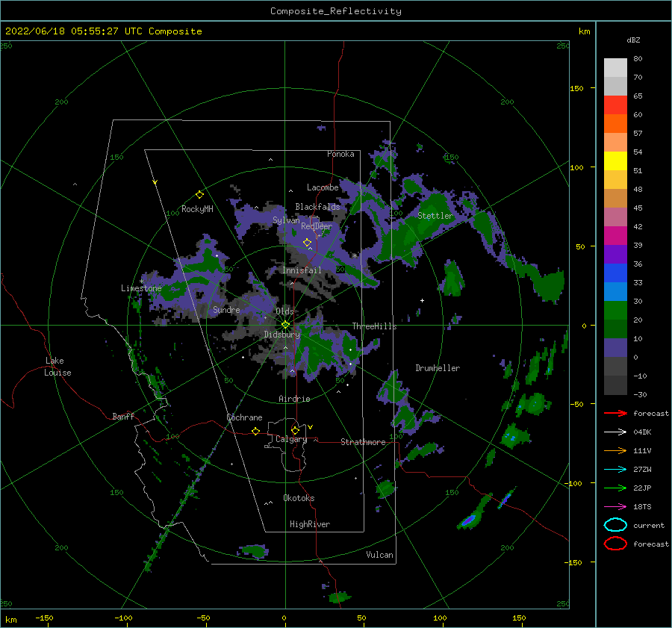Click the Stettler town label
The height and width of the screenshot is (628, 672).
click(x=435, y=216)
